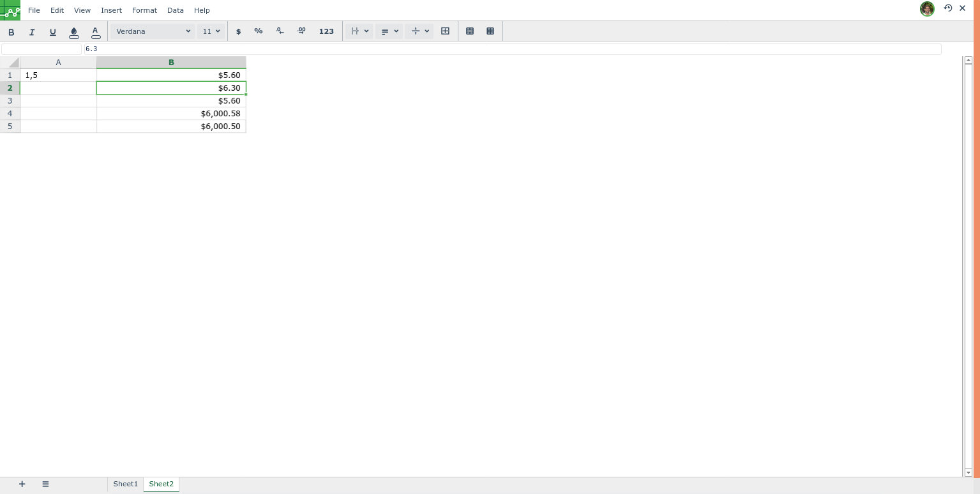
Task: Open the Format menu
Action: tap(144, 10)
